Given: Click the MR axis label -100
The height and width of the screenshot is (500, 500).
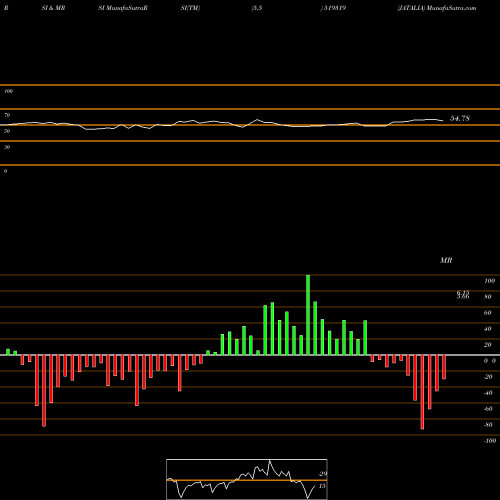Looking at the screenshot, I should coord(490,441).
